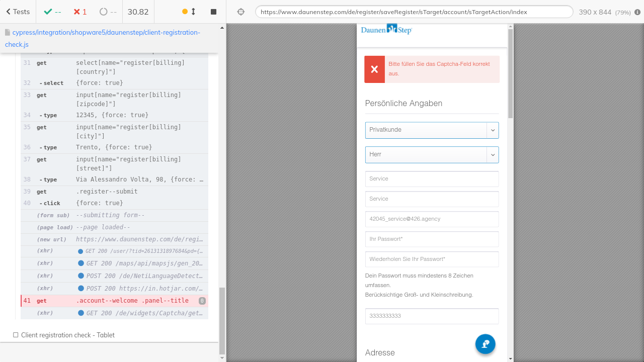644x362 pixels.
Task: Expand the Herr salutation dropdown
Action: pos(432,155)
